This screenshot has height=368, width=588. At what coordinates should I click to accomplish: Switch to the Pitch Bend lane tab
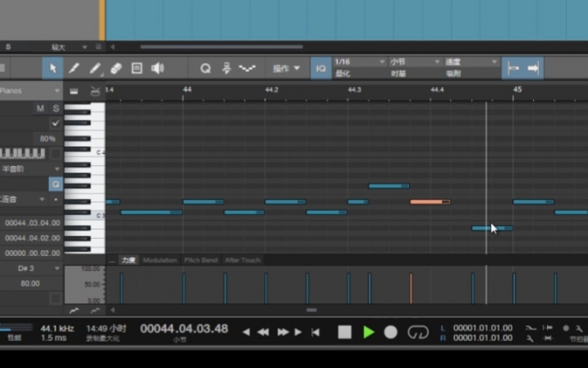[x=200, y=260]
